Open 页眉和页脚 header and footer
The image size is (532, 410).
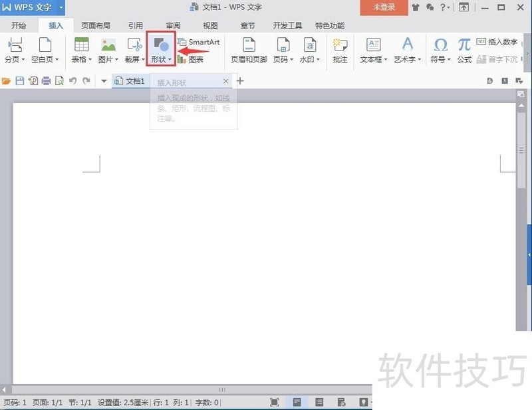click(249, 51)
